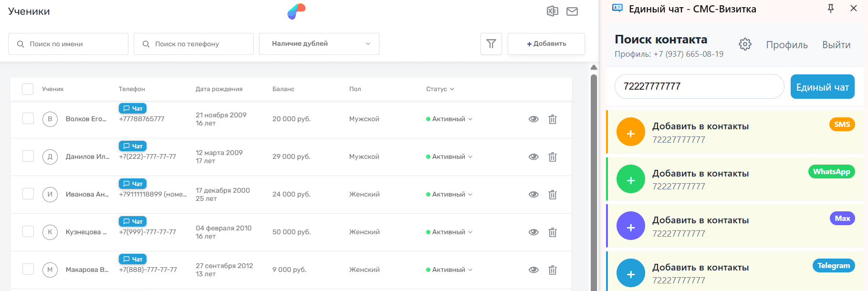The height and width of the screenshot is (291, 868).
Task: Change Активный status for Кузнецова
Action: pyautogui.click(x=449, y=232)
